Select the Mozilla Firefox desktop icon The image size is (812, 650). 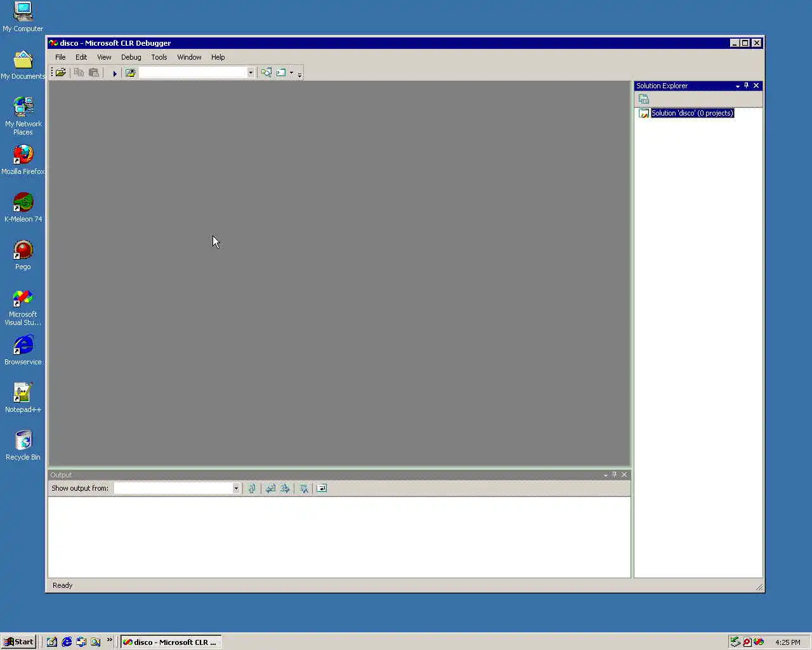click(23, 159)
